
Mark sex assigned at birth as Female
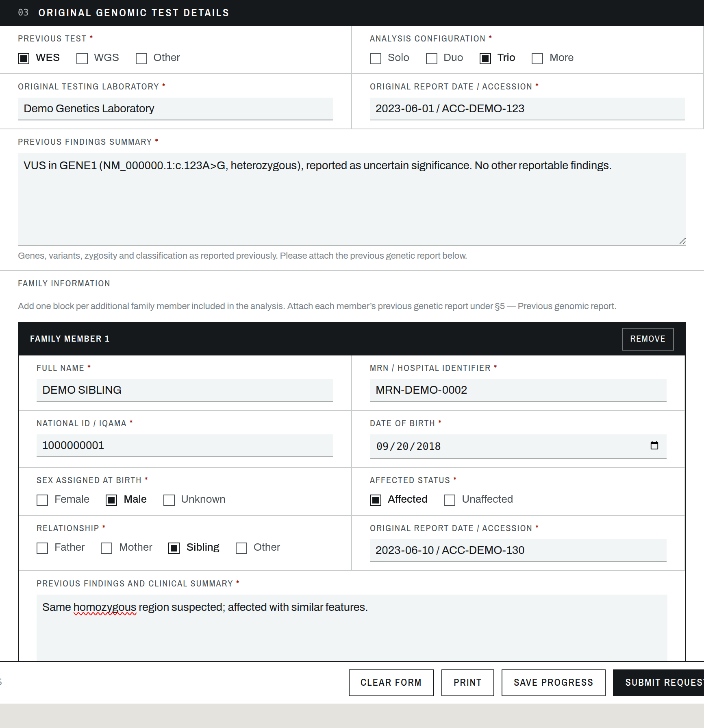coord(42,500)
